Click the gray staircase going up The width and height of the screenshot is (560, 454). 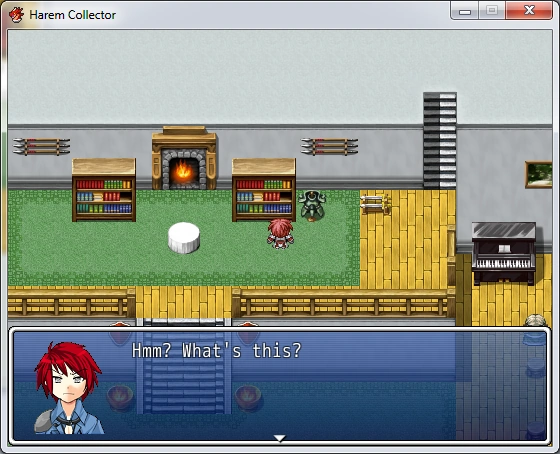coord(440,140)
